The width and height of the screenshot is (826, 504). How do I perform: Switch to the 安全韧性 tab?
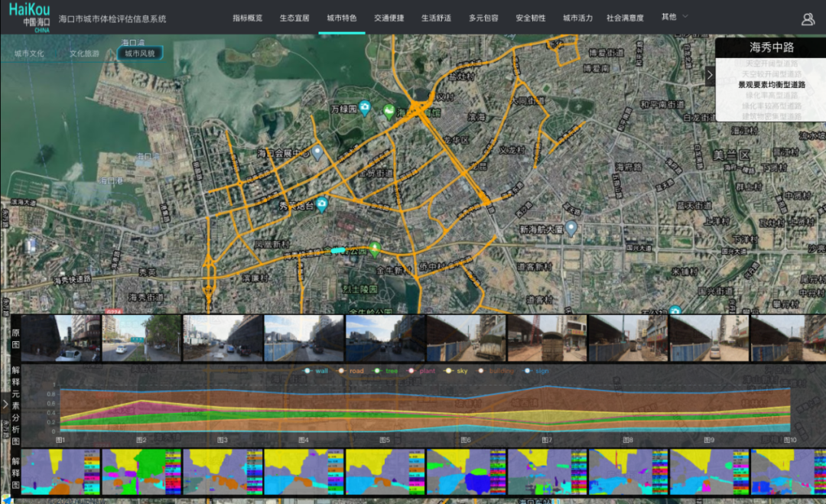531,18
